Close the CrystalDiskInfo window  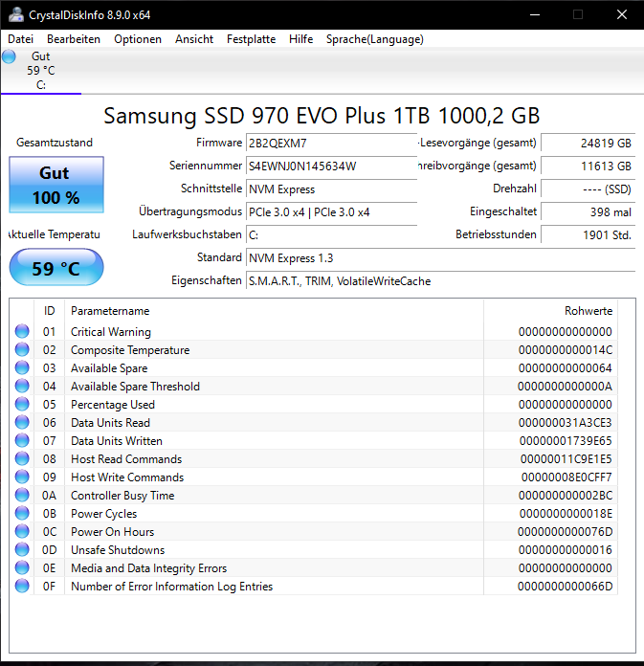(622, 15)
